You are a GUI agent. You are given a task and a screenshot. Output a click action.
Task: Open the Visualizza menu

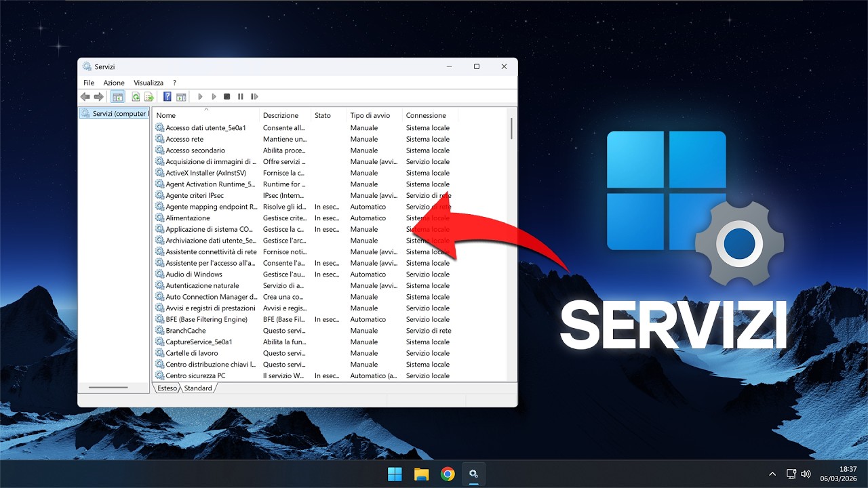149,83
